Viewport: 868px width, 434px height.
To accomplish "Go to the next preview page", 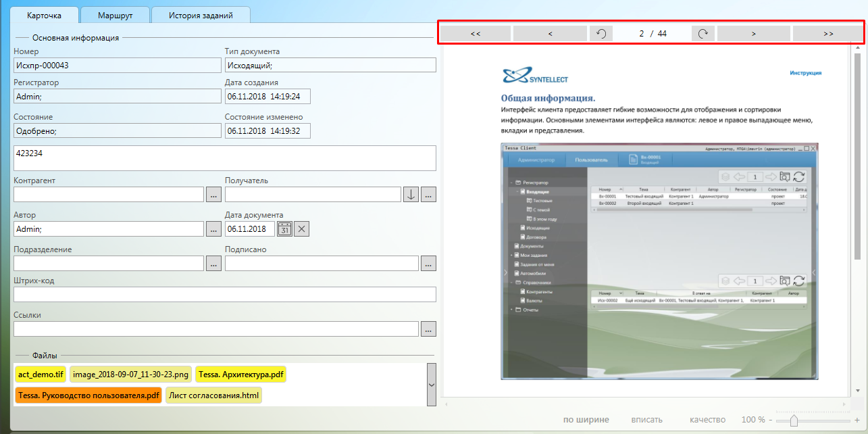I will click(753, 34).
